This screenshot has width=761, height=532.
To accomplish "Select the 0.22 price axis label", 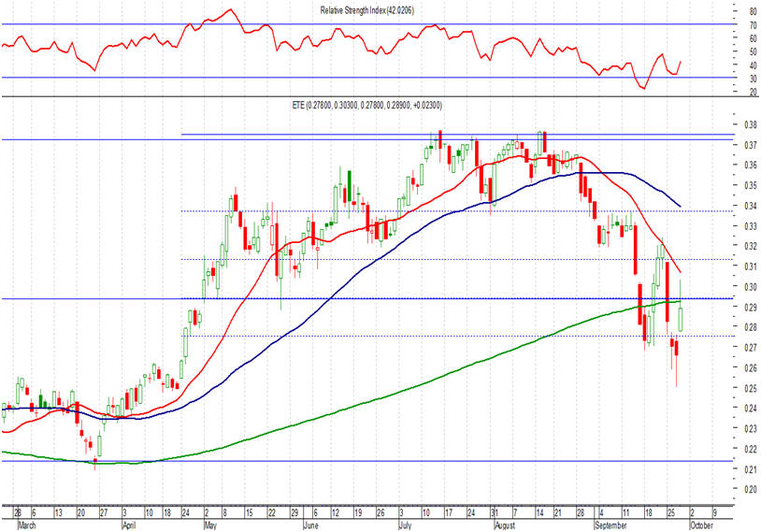I will [x=751, y=449].
